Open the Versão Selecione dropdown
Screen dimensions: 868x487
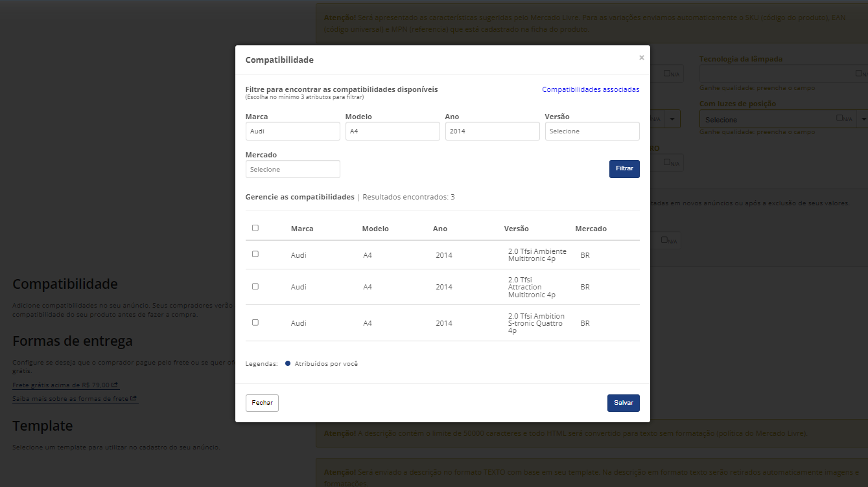tap(592, 131)
